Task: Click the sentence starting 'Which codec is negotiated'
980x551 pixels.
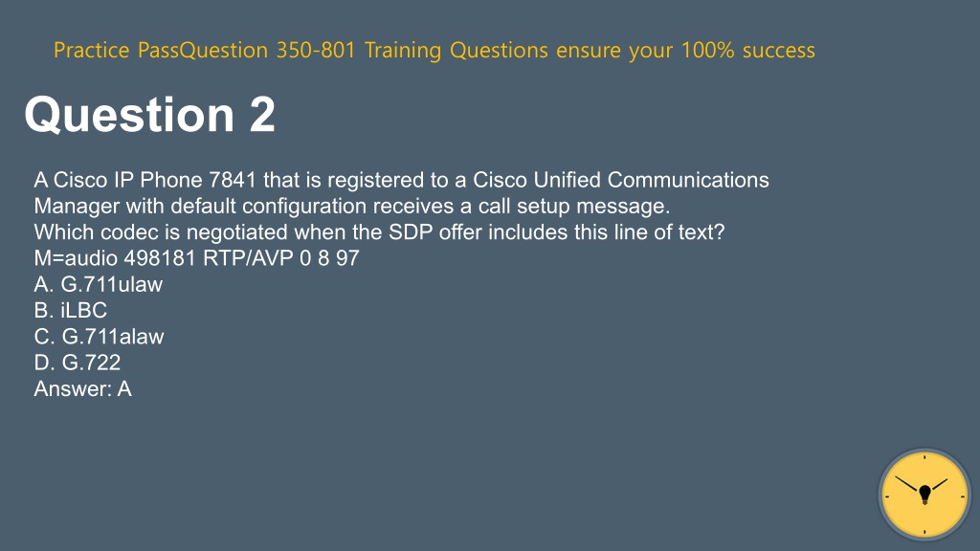Action: coord(379,232)
